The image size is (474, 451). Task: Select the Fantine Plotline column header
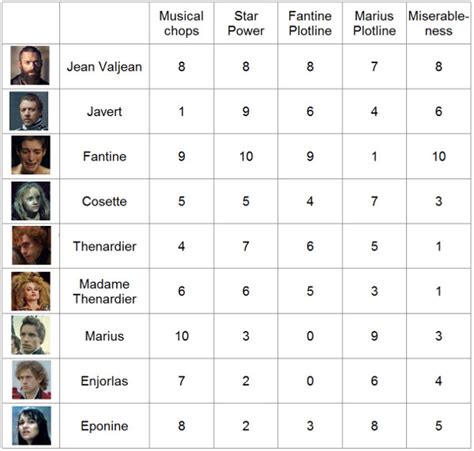click(x=310, y=23)
